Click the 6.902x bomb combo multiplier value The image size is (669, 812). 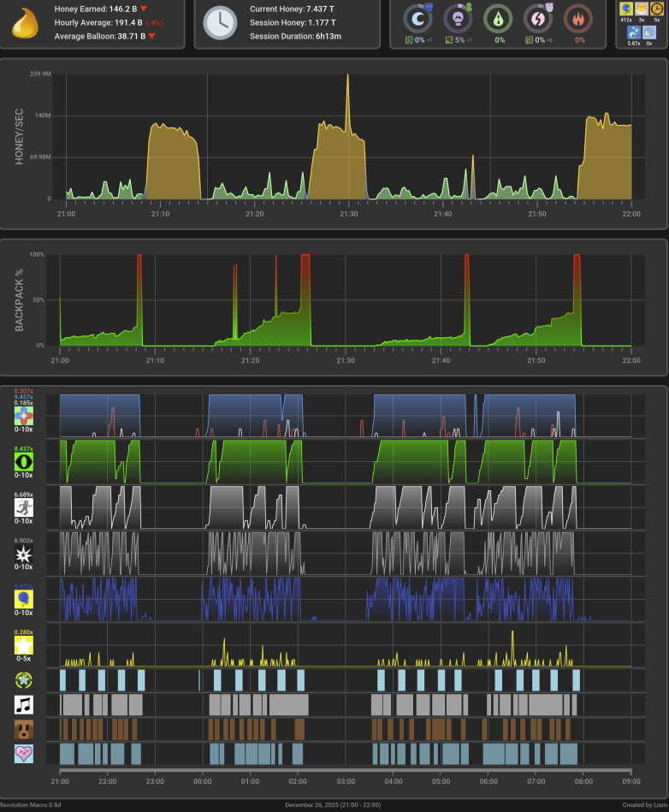(x=23, y=540)
